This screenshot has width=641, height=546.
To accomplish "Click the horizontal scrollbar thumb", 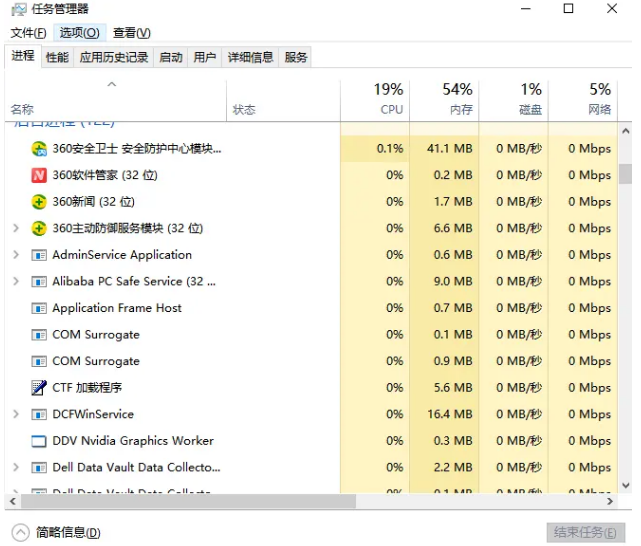I will point(188,501).
